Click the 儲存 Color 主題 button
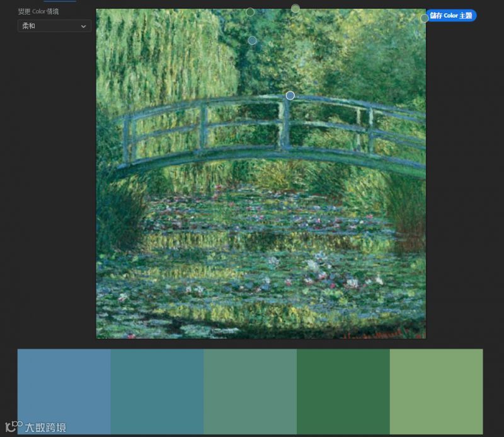Image resolution: width=504 pixels, height=437 pixels. tap(451, 15)
